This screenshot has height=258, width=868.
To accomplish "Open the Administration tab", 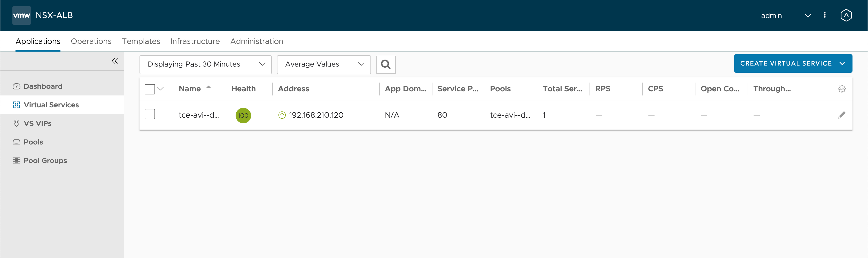I will 257,41.
